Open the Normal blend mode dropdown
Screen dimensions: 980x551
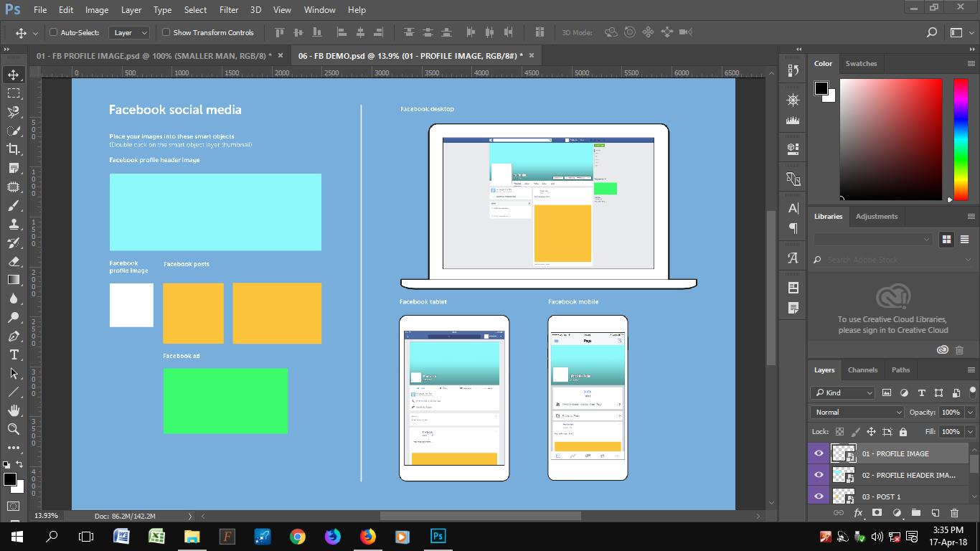pos(857,413)
